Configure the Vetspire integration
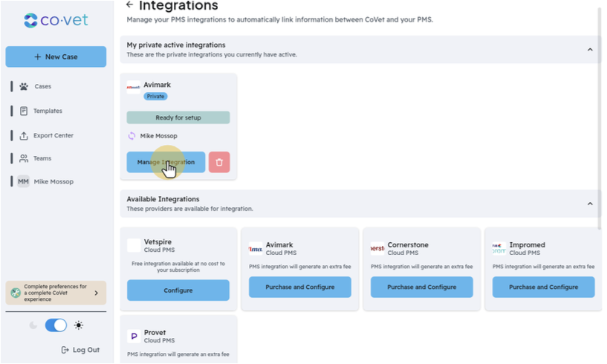The width and height of the screenshot is (607, 364). (178, 290)
